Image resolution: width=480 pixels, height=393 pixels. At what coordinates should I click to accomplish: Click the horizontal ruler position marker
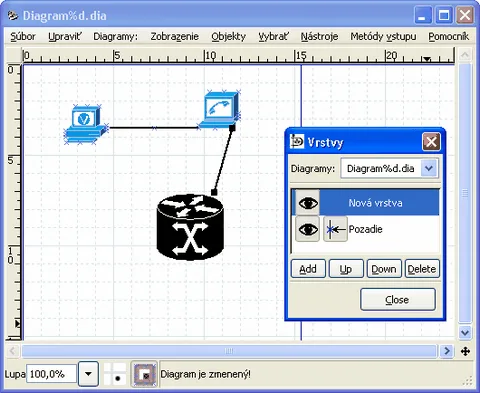(426, 59)
